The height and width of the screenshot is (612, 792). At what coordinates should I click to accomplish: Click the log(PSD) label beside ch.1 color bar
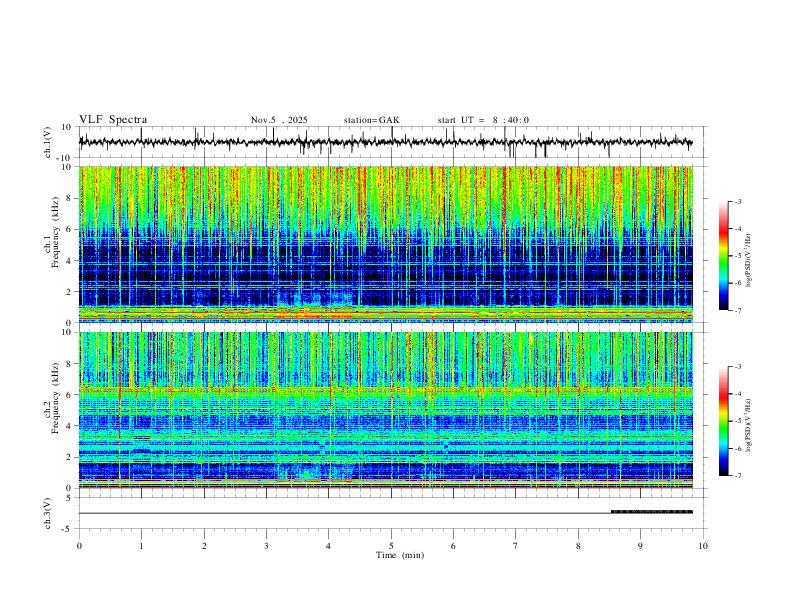point(749,260)
